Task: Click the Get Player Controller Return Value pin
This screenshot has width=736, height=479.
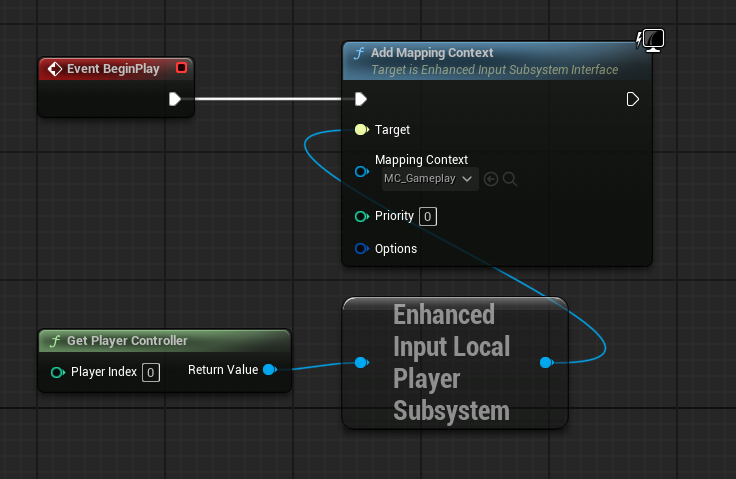Action: point(269,371)
